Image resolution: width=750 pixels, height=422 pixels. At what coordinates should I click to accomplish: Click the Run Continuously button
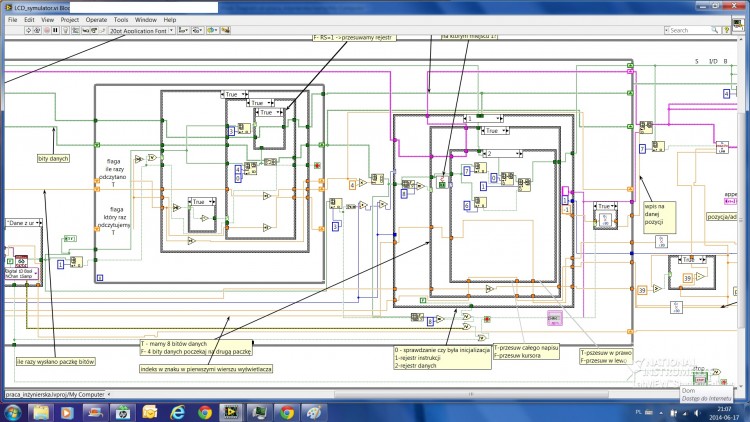37,30
